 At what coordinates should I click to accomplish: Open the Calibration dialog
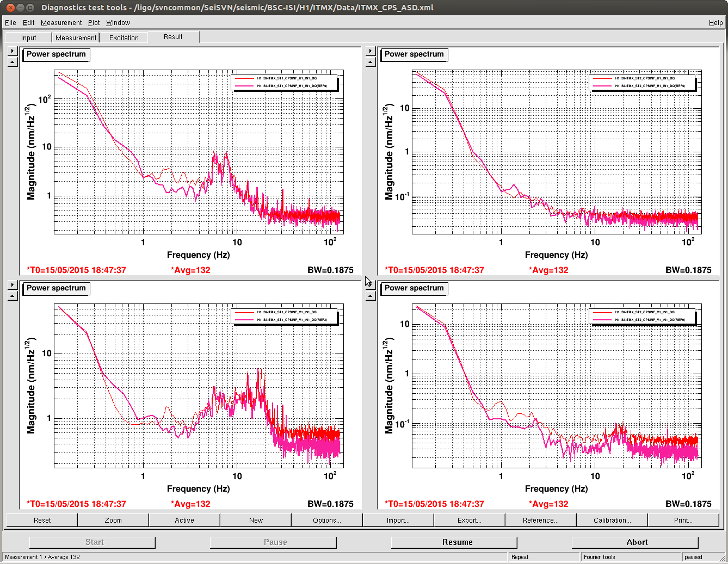click(612, 520)
